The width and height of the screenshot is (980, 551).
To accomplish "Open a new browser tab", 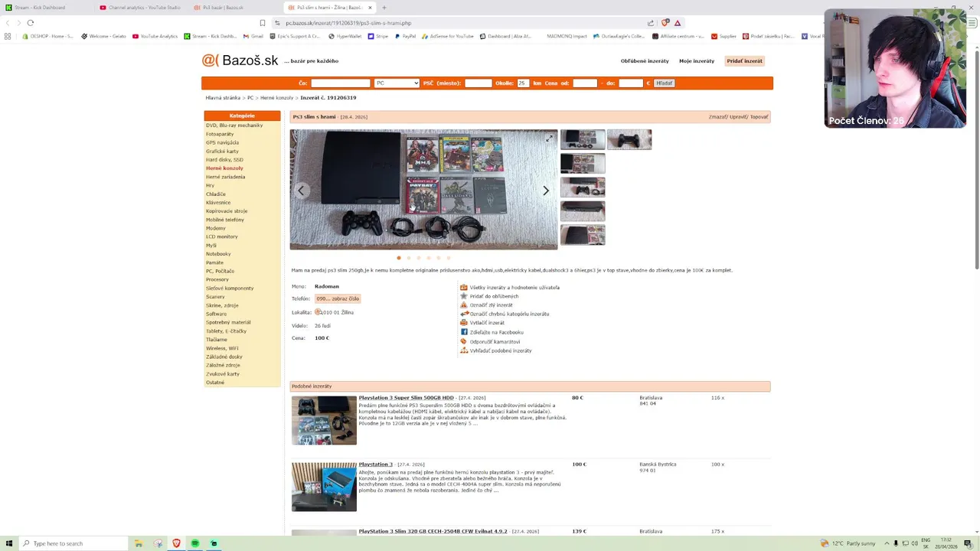I will 384,8.
